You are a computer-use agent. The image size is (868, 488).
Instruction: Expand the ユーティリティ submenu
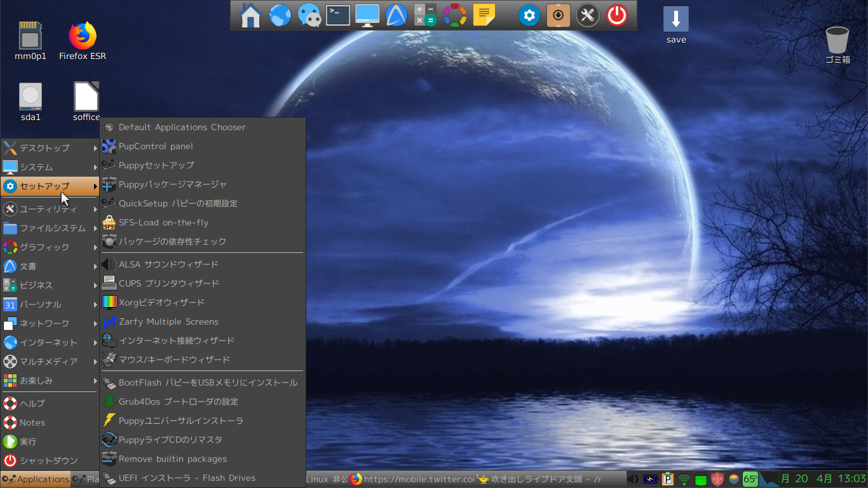(50, 209)
